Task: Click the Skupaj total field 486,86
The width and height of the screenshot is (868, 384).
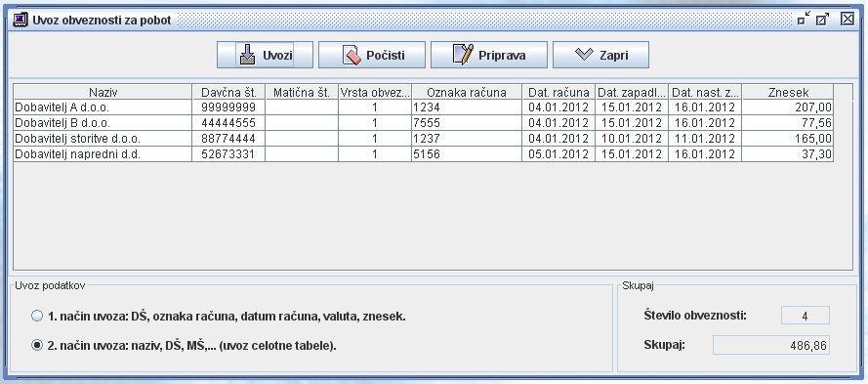Action: tap(770, 345)
